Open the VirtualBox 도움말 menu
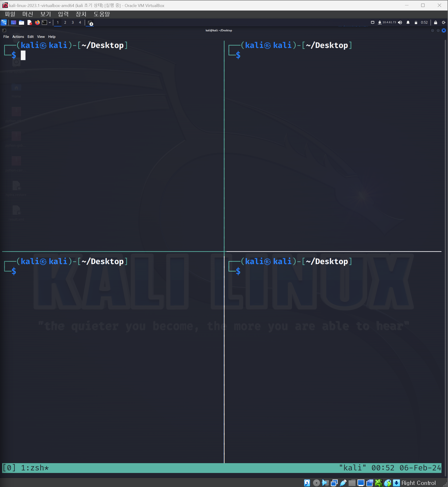 pos(102,14)
